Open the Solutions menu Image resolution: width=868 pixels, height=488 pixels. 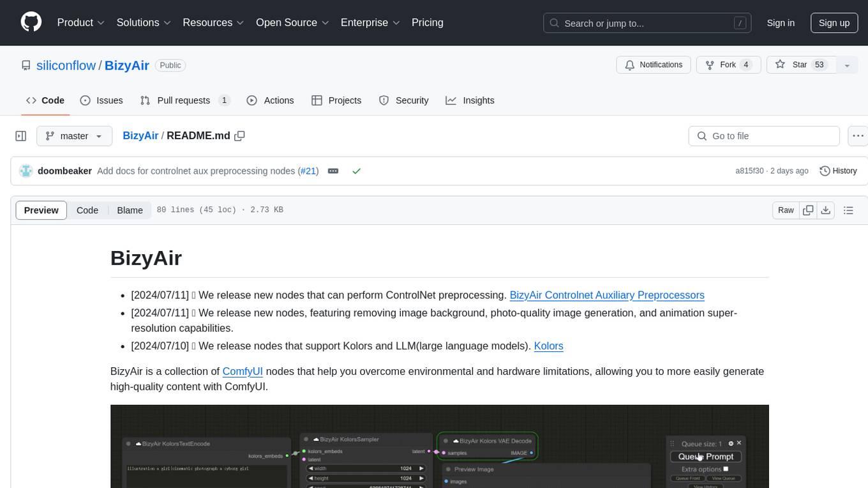[x=144, y=22]
